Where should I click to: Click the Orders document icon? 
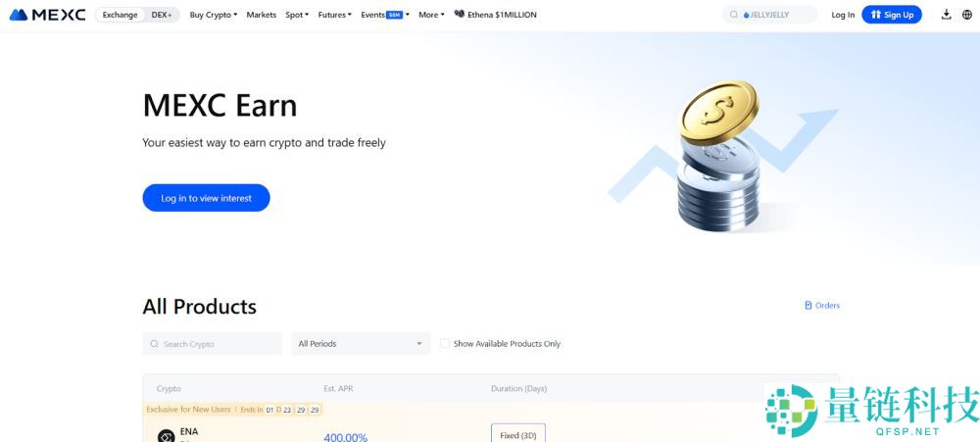point(808,306)
